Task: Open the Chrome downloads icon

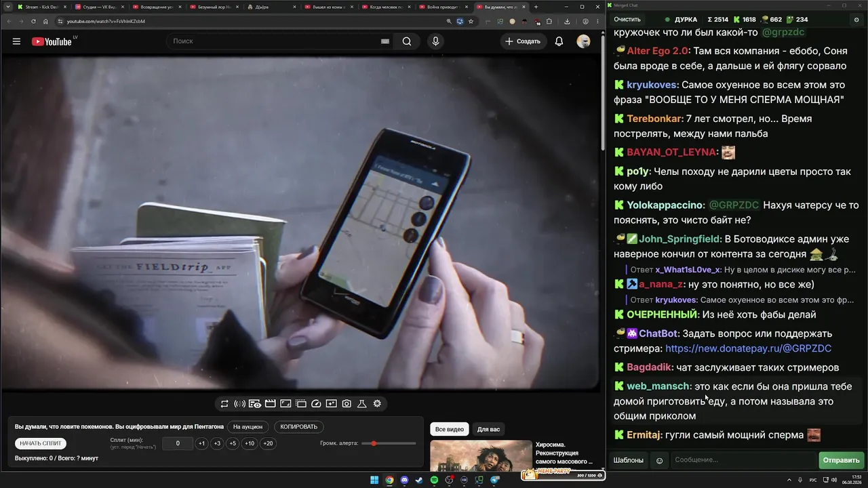Action: click(567, 21)
